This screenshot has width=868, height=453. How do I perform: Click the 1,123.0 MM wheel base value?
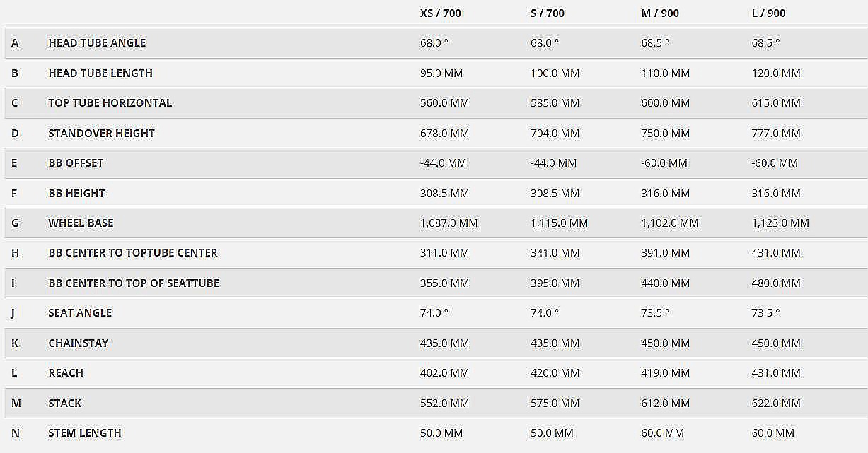(780, 223)
